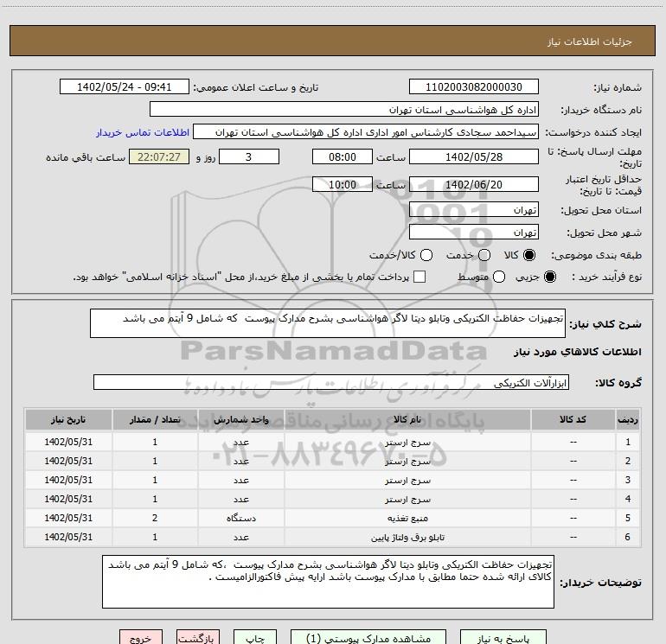Select the خدمت radio option
666x644 pixels.
pos(483,256)
